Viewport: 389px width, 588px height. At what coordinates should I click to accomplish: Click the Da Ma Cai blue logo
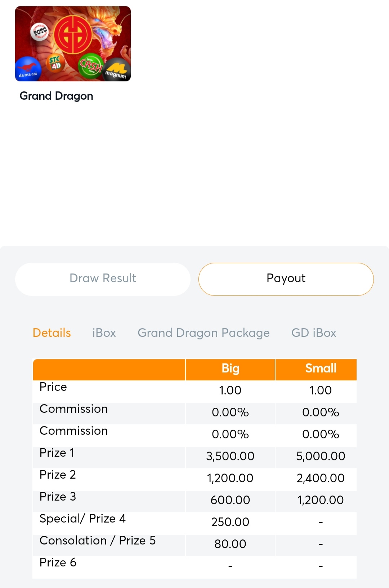click(x=27, y=69)
